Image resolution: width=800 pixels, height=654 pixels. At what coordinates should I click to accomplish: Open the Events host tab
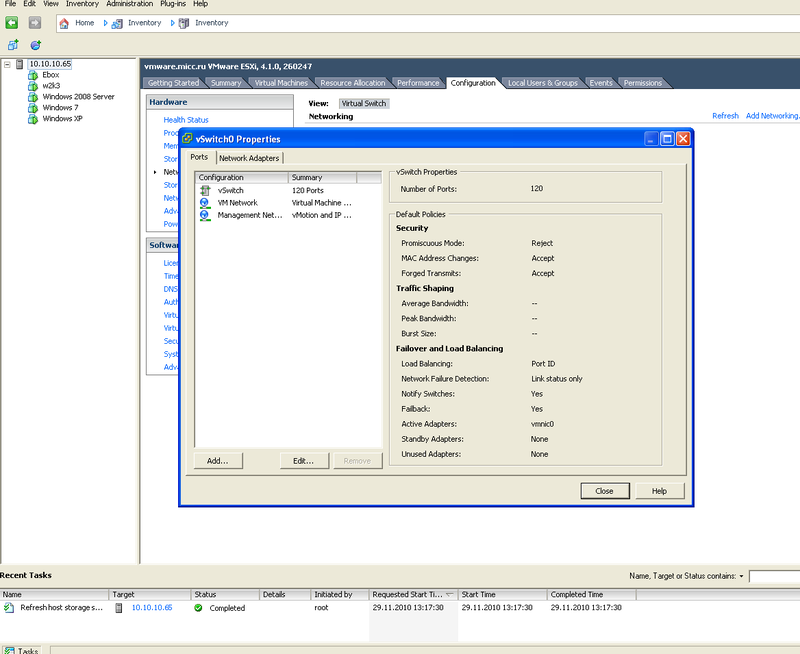[601, 83]
